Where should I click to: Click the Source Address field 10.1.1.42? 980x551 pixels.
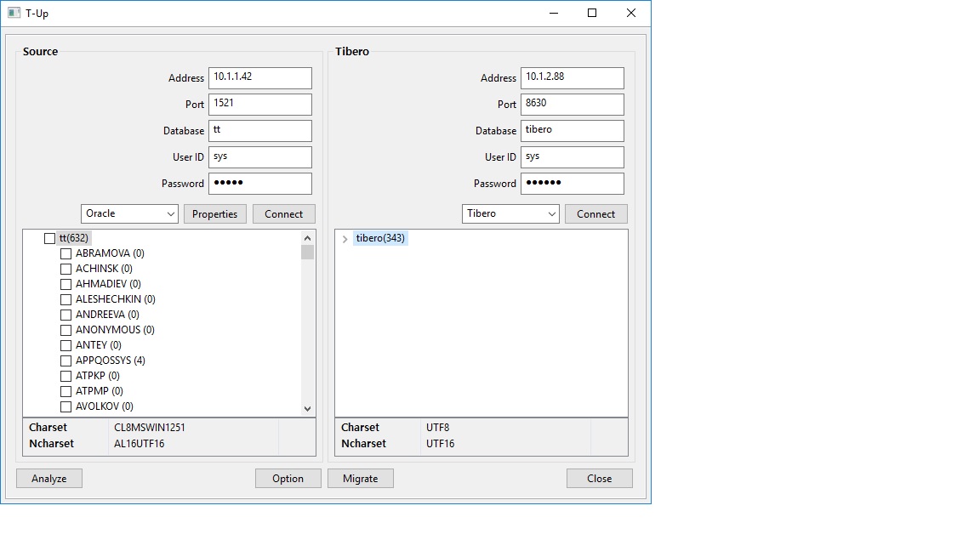[x=260, y=78]
